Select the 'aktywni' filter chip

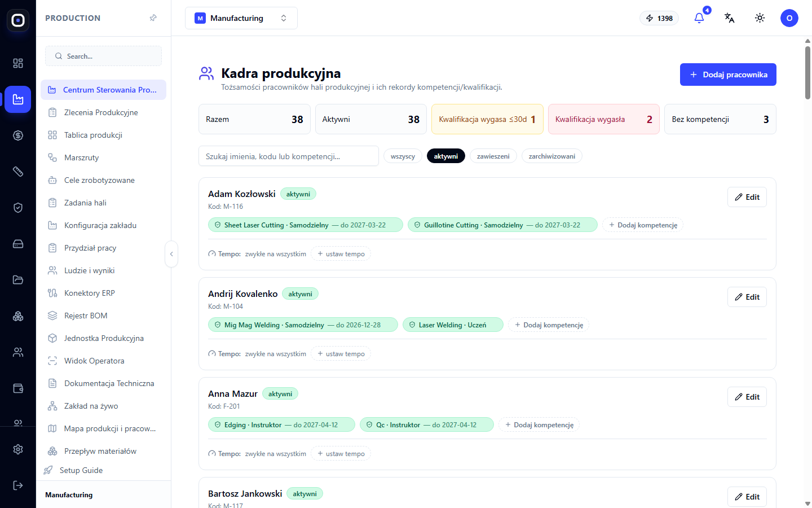pos(446,156)
